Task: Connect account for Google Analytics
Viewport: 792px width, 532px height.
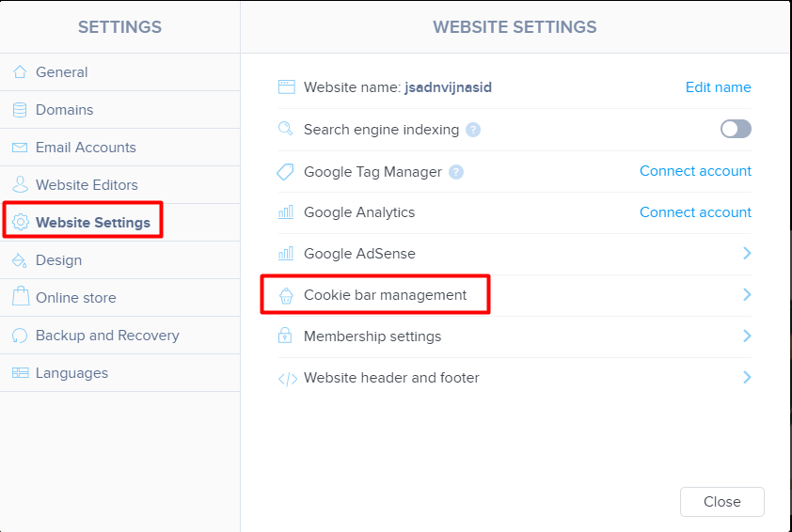Action: tap(695, 212)
